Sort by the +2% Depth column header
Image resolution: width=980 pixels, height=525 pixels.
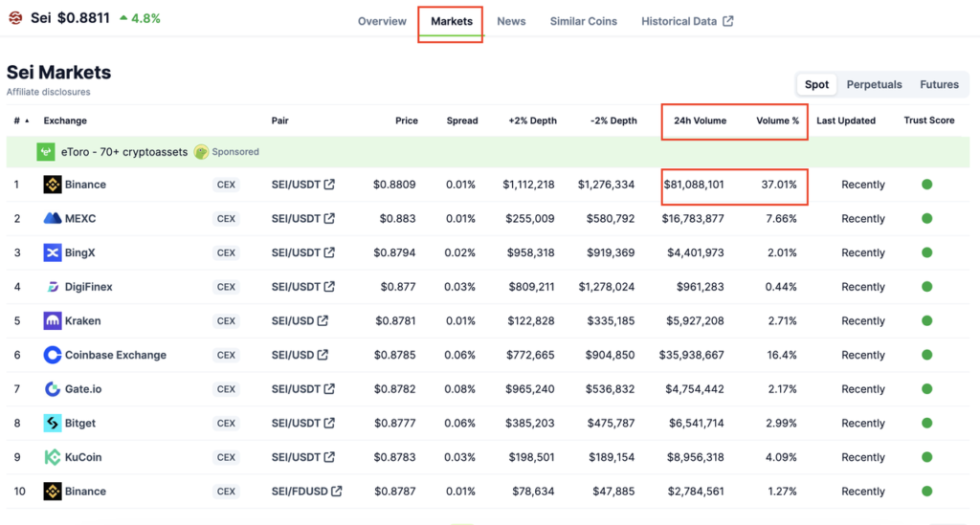click(532, 120)
